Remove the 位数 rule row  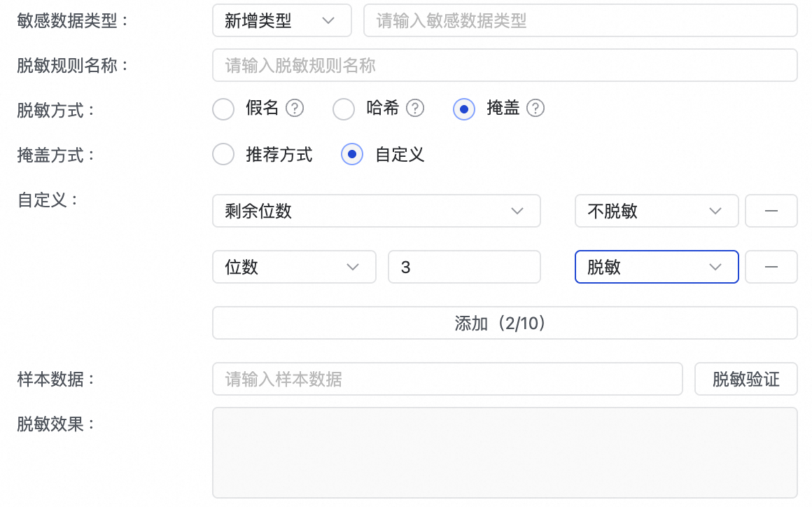[x=771, y=267]
